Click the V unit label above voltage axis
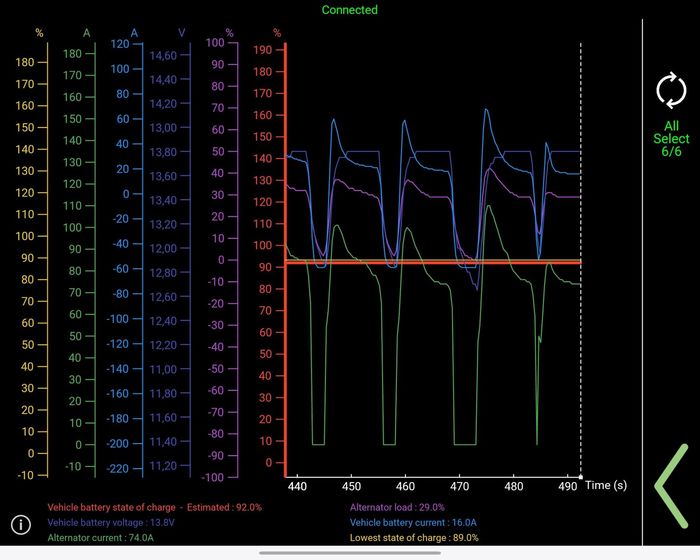 (182, 33)
